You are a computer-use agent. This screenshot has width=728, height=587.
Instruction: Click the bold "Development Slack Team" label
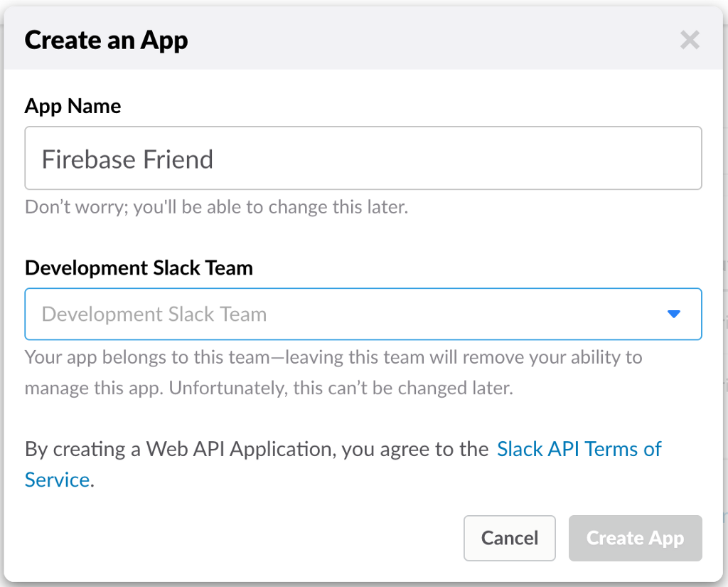139,268
